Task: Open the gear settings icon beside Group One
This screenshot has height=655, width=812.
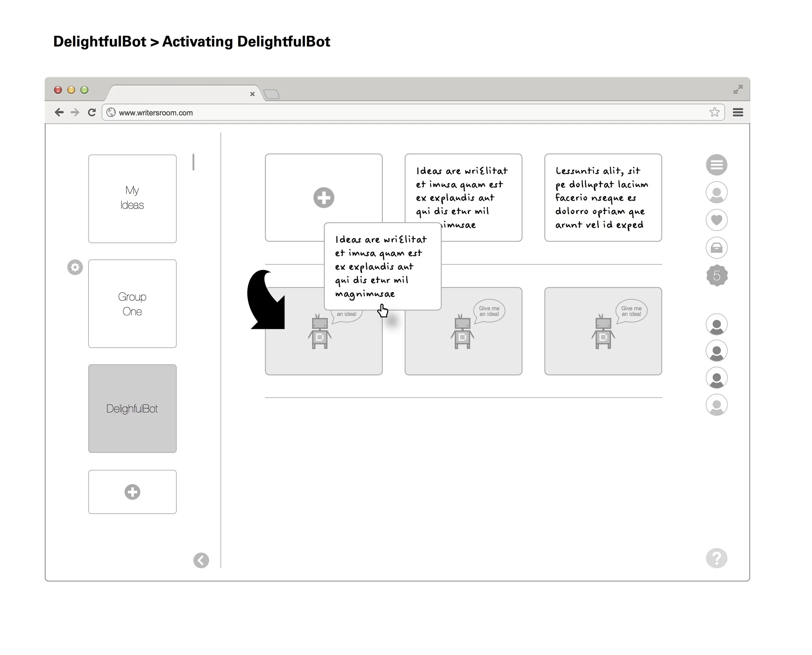Action: (x=75, y=267)
